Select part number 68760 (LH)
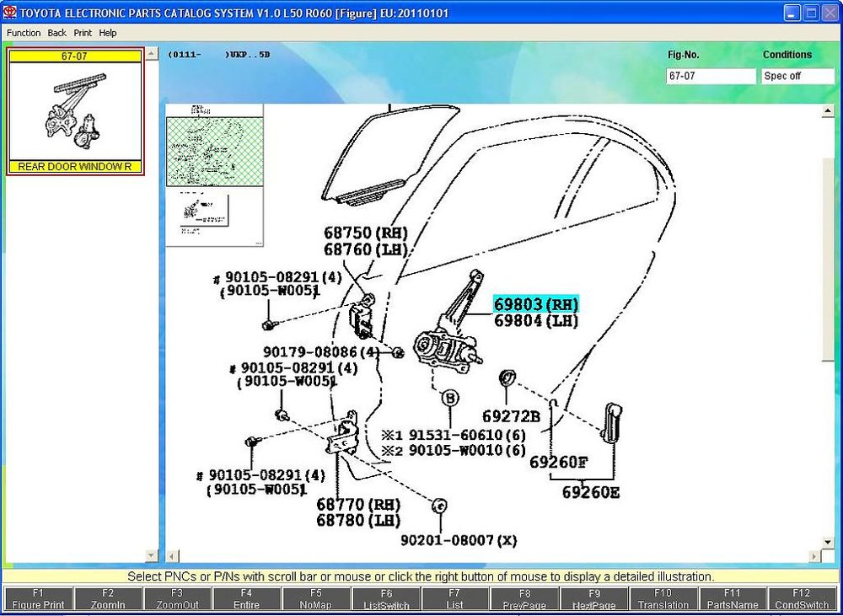Viewport: 843px width, 616px height. coord(366,249)
